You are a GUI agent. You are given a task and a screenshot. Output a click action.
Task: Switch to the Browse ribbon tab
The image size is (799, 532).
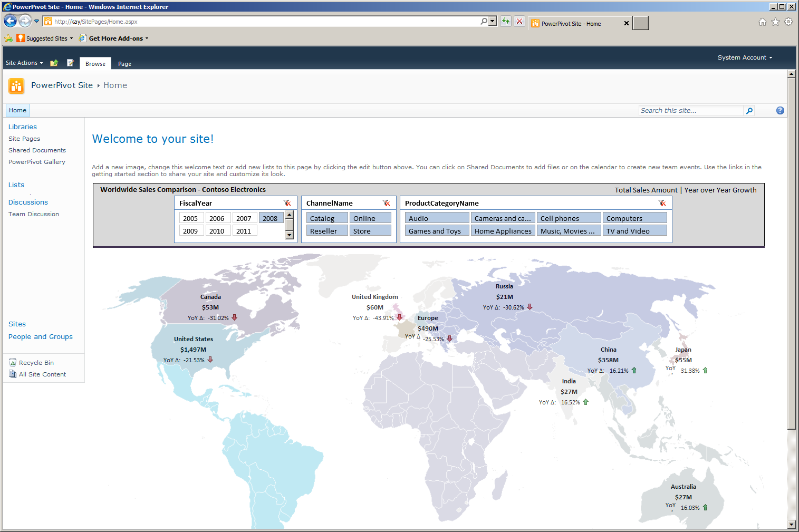click(95, 64)
